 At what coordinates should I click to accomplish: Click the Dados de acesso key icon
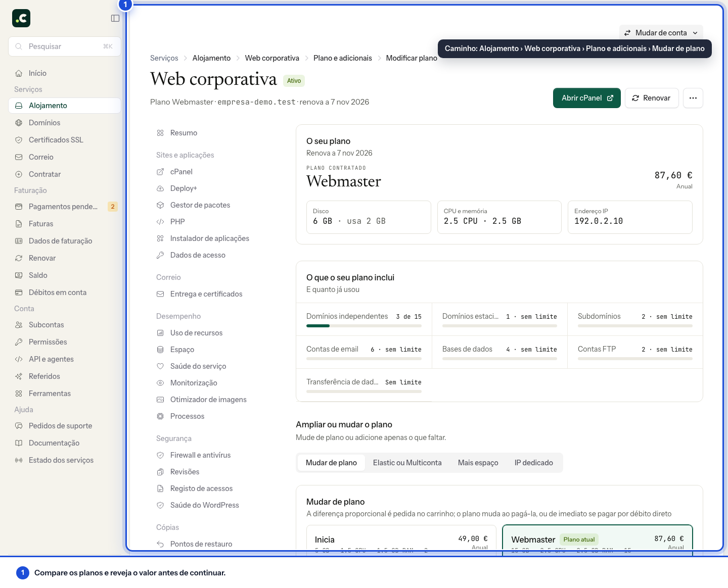pos(160,255)
